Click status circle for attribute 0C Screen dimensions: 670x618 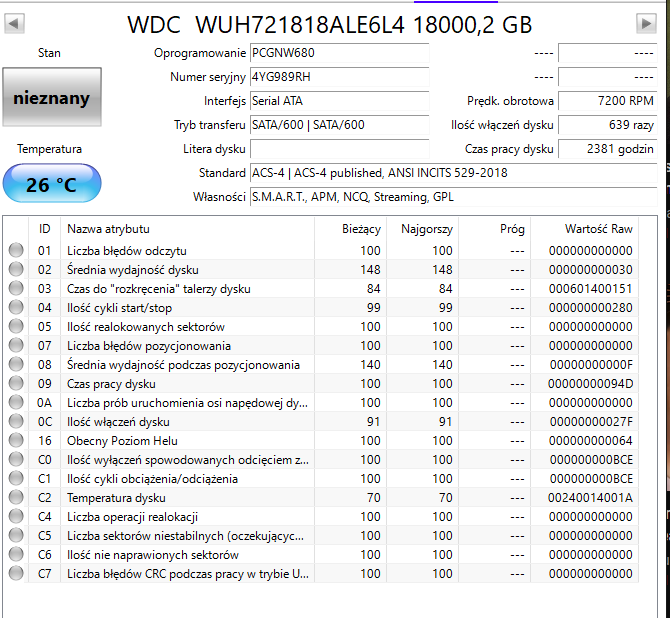(16, 421)
